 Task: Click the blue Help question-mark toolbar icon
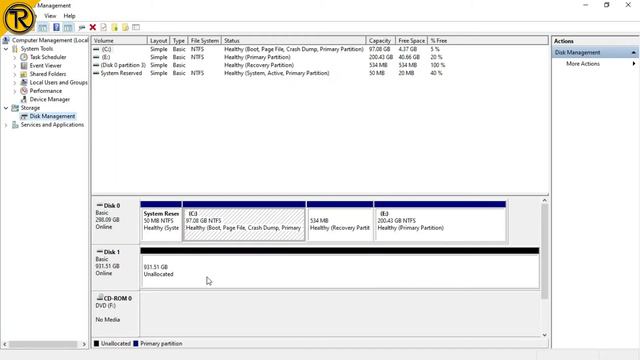(x=56, y=27)
